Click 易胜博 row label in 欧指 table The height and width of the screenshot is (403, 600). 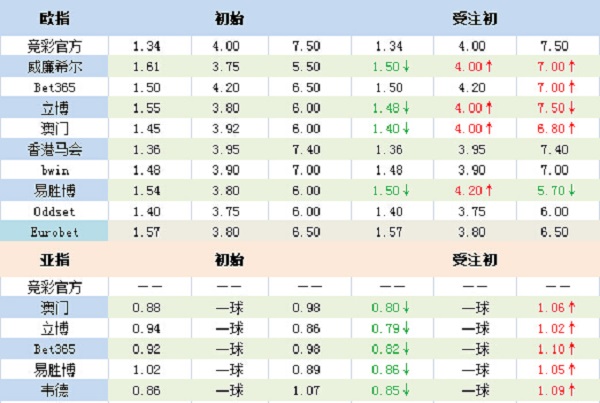(x=55, y=191)
